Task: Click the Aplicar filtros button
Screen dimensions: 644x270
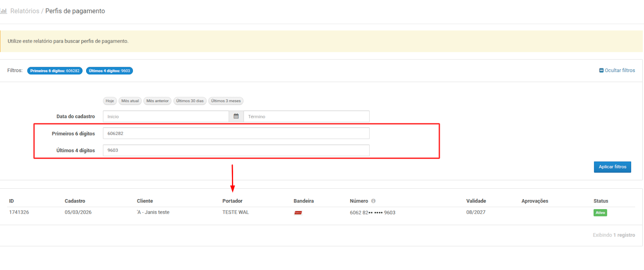Action: [612, 167]
